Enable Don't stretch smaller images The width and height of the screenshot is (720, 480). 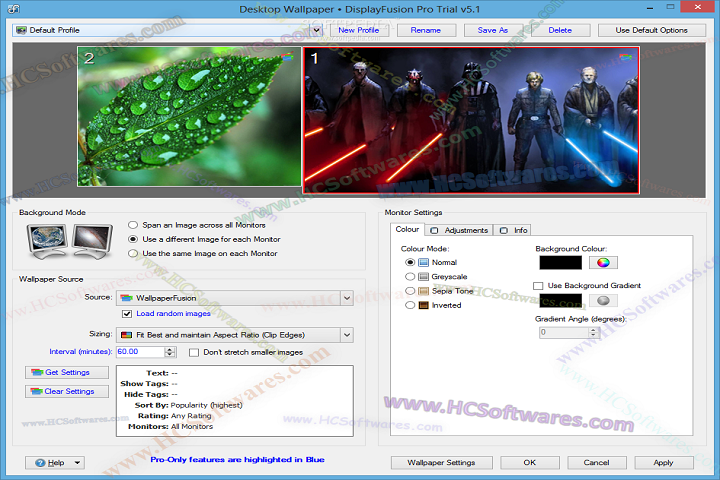[194, 352]
